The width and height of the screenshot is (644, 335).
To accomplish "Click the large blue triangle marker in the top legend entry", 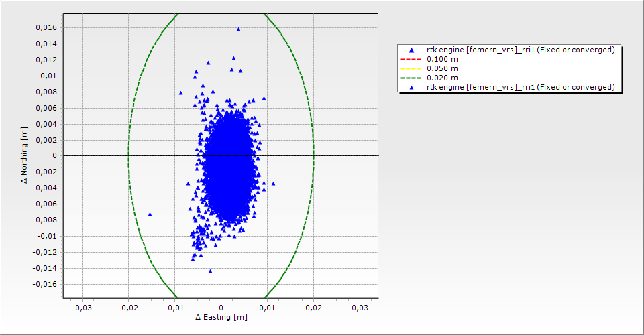I will [x=411, y=50].
